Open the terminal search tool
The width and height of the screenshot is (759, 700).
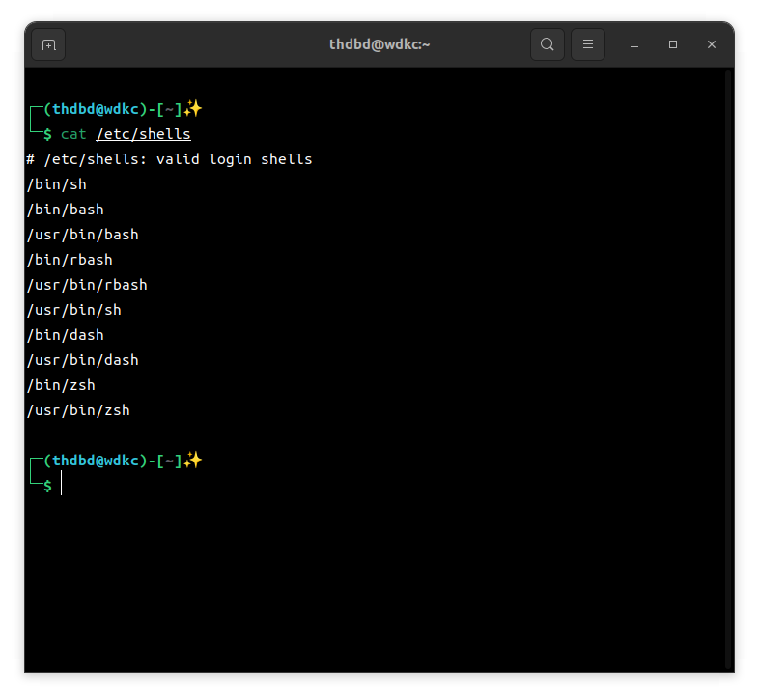[547, 44]
